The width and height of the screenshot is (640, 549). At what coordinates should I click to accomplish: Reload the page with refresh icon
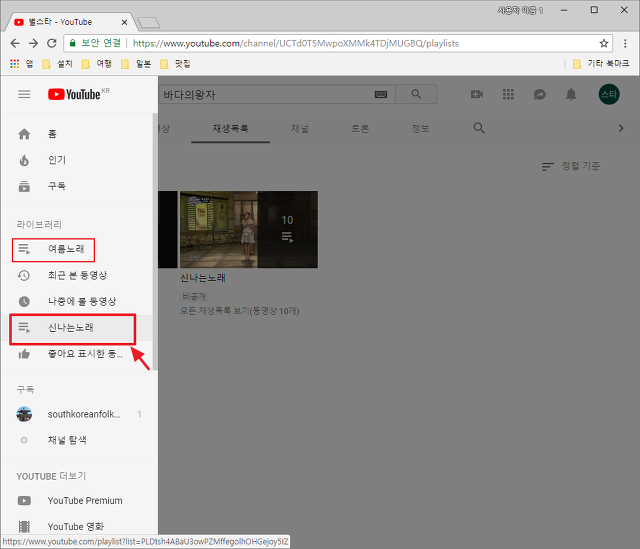(x=51, y=43)
